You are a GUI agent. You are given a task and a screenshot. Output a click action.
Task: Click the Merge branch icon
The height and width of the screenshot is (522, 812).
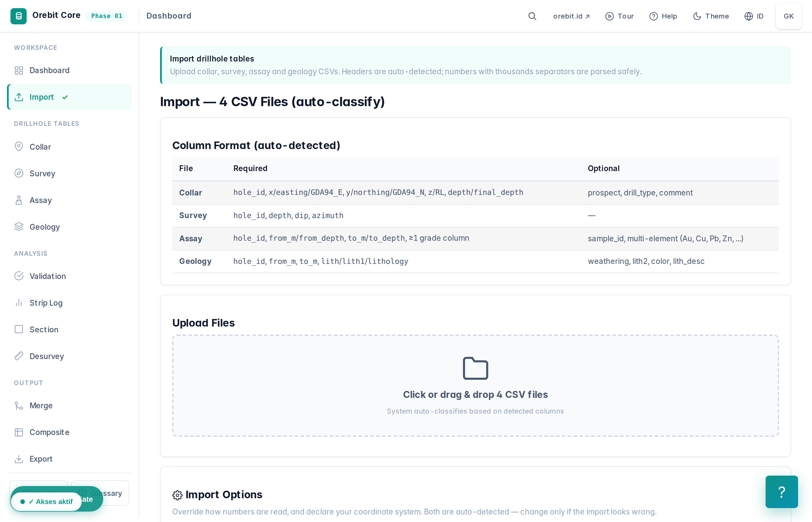point(19,405)
